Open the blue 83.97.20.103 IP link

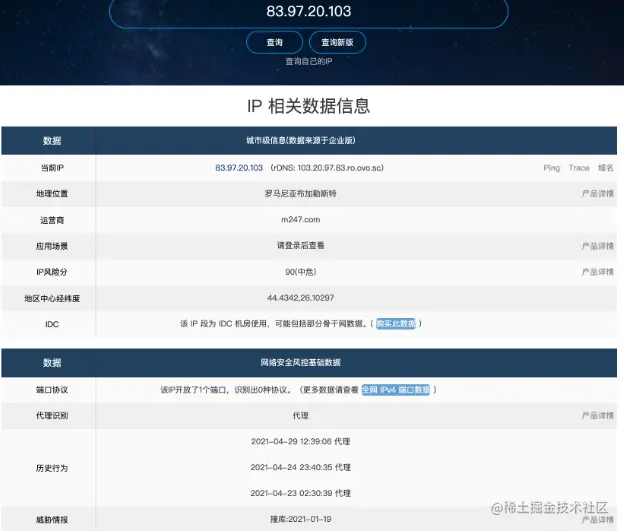pos(239,168)
